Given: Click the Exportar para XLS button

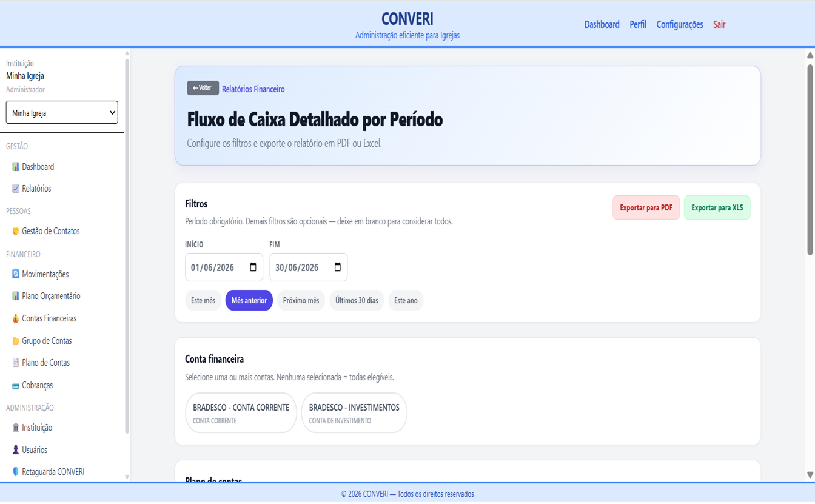Looking at the screenshot, I should pyautogui.click(x=717, y=207).
